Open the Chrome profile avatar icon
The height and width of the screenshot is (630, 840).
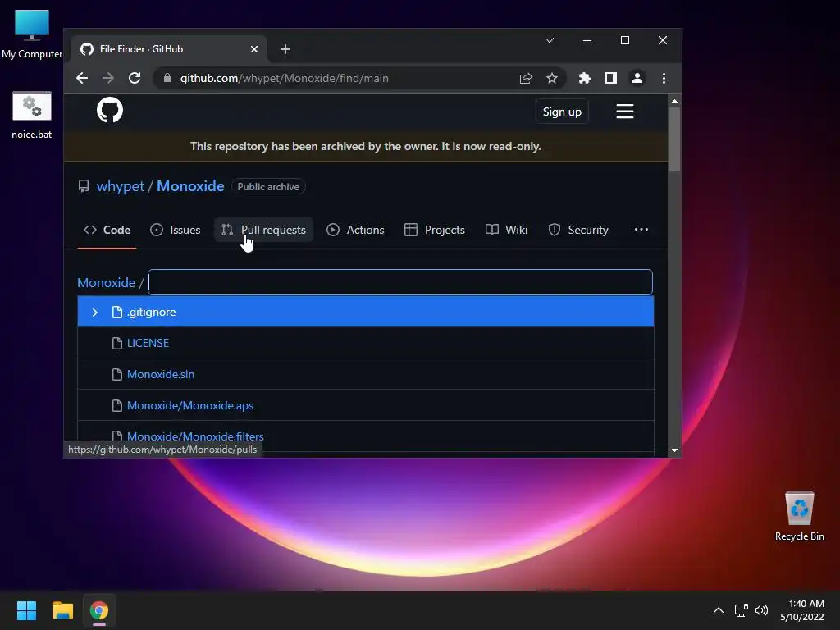637,78
